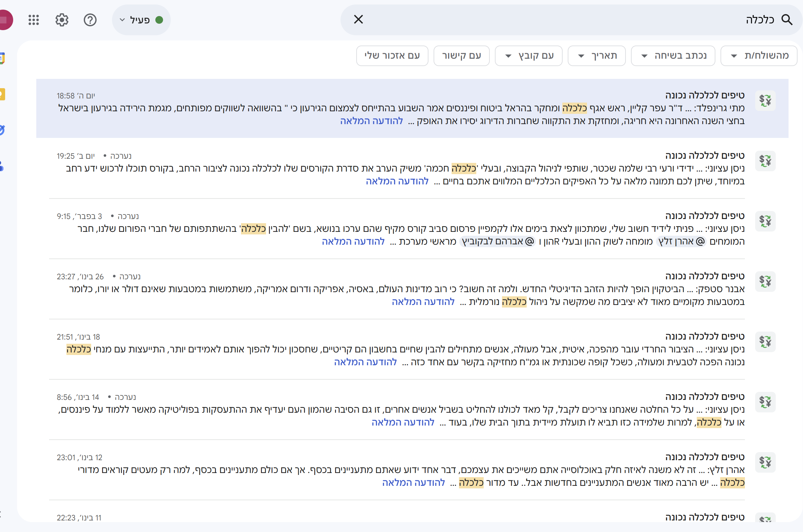
Task: Clear the search with the X icon
Action: click(358, 19)
